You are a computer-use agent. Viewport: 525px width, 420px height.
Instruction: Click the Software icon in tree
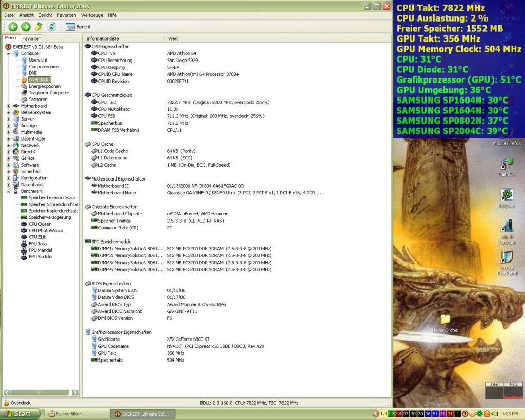[x=16, y=165]
